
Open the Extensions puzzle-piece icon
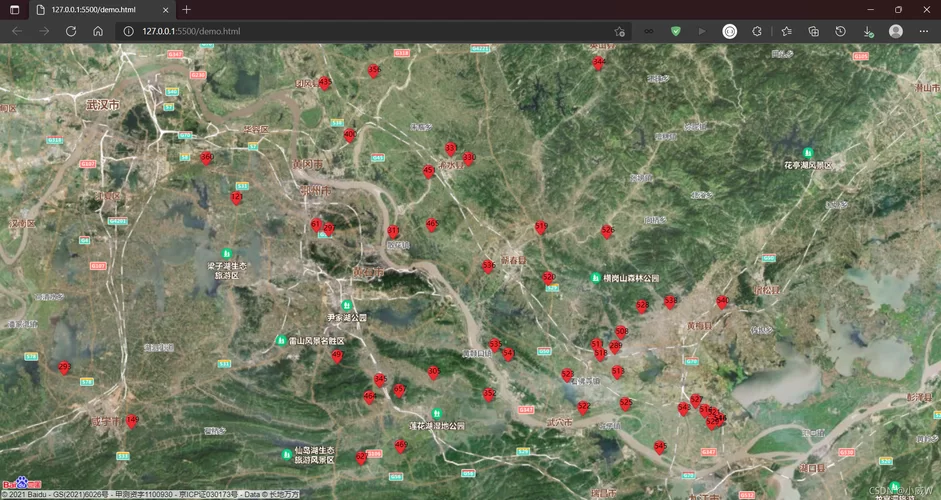[x=757, y=31]
